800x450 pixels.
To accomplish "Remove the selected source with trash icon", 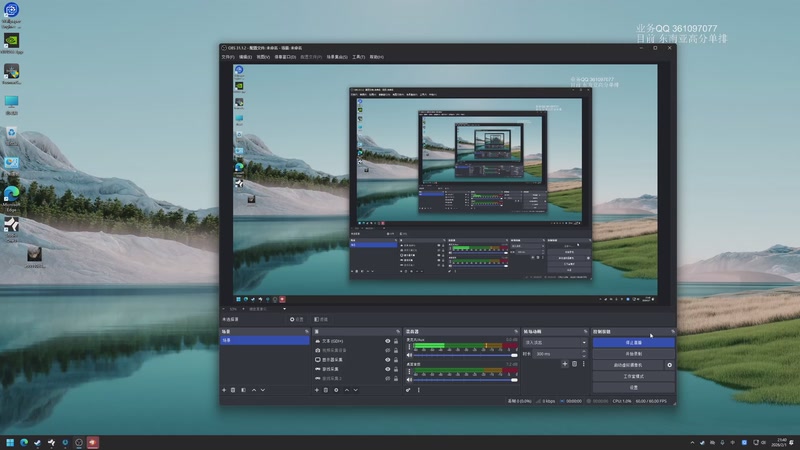I will (x=326, y=390).
